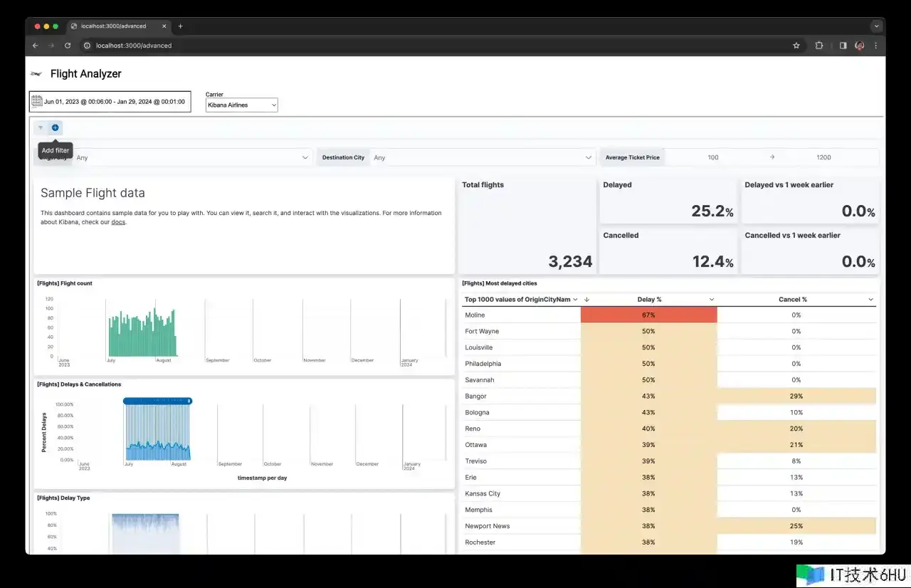Click the Add filter plus icon
Image resolution: width=911 pixels, height=588 pixels.
[x=55, y=127]
